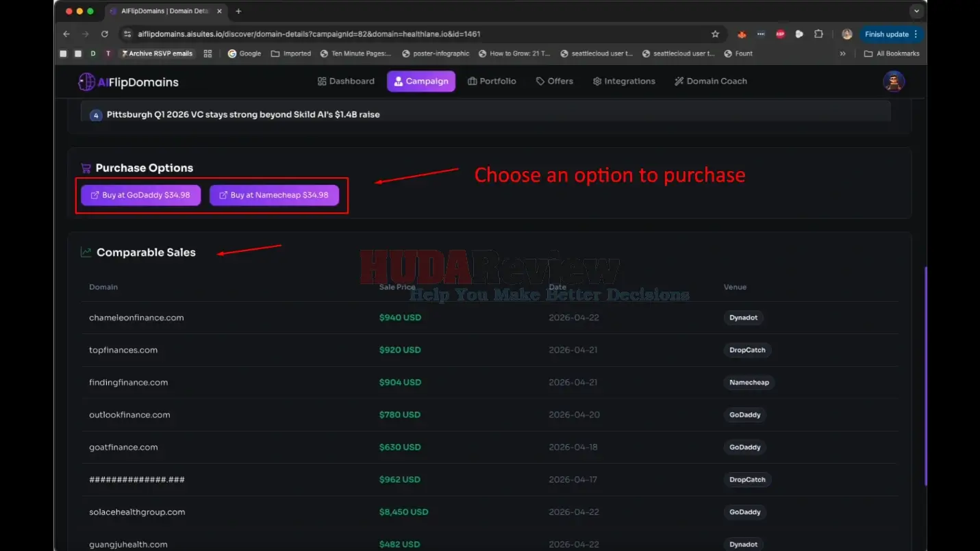Open the poster-infographic bookmark
Image resolution: width=980 pixels, height=551 pixels.
[x=436, y=53]
